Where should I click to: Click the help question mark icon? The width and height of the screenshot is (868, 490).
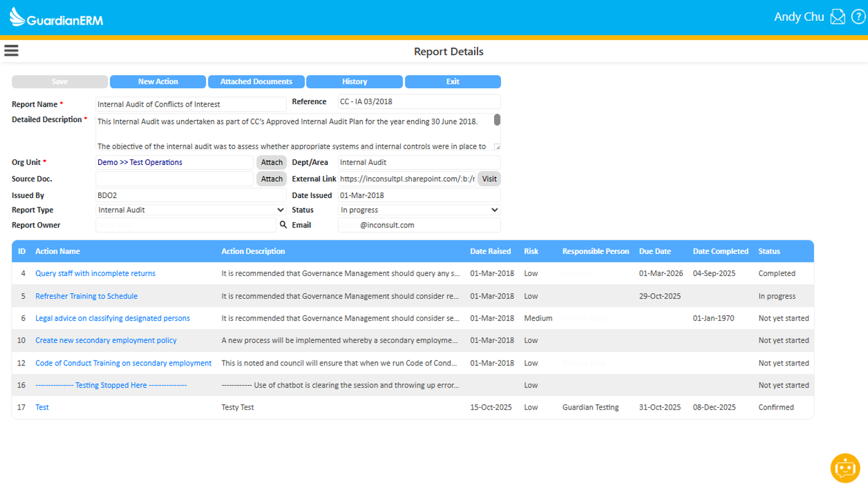pyautogui.click(x=858, y=17)
